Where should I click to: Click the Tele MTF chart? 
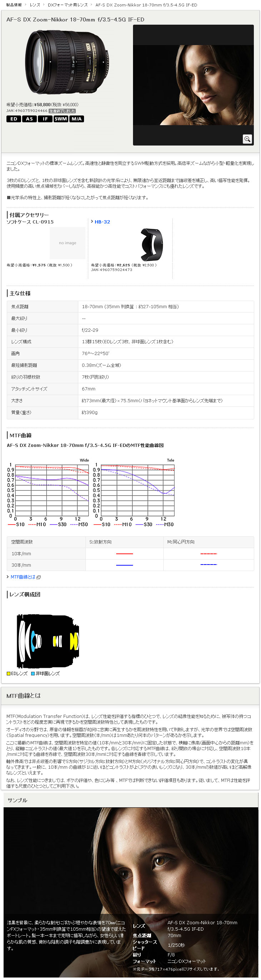tap(134, 493)
